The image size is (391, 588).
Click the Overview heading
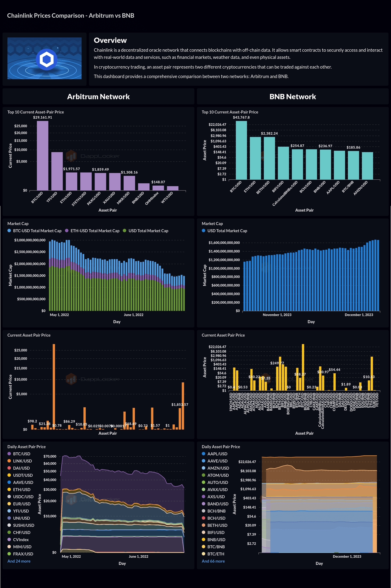coord(110,40)
